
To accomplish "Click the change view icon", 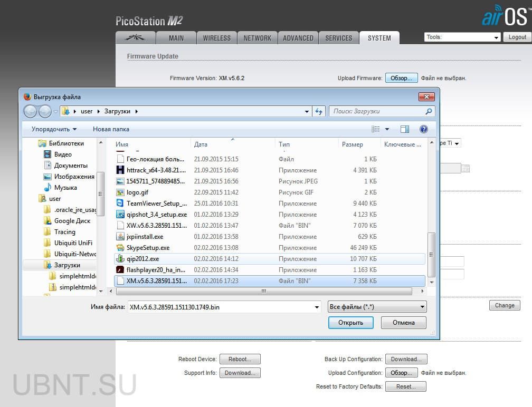I will (x=376, y=129).
